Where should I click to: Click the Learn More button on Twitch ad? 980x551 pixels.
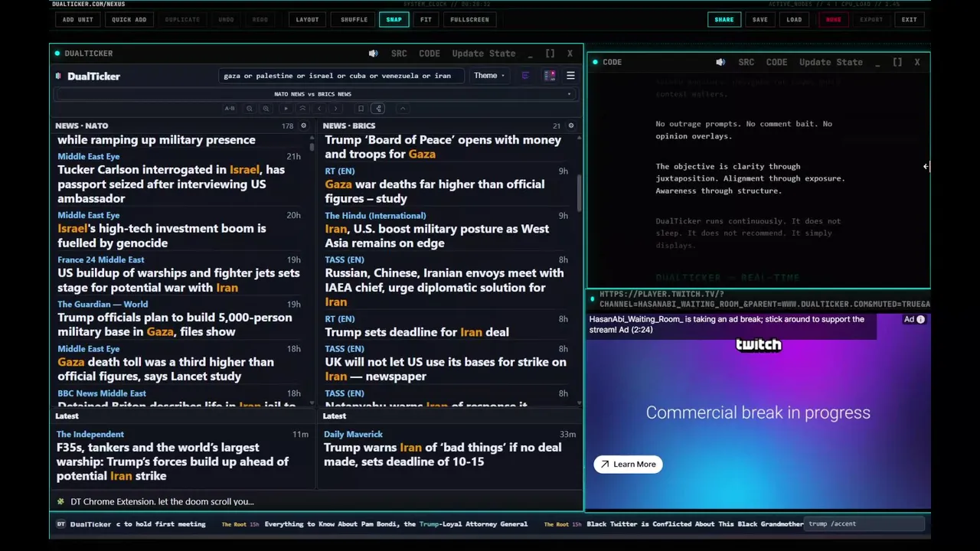(628, 464)
